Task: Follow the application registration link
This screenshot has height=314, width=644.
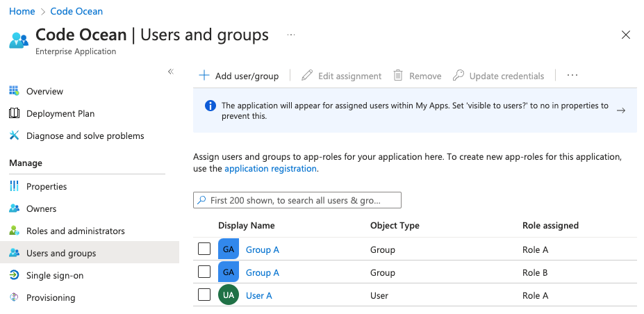Action: [270, 168]
